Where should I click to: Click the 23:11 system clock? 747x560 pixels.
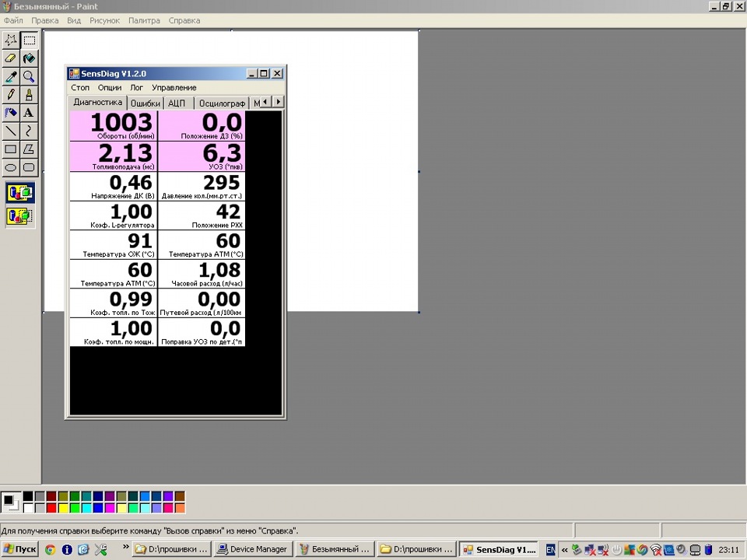click(729, 550)
